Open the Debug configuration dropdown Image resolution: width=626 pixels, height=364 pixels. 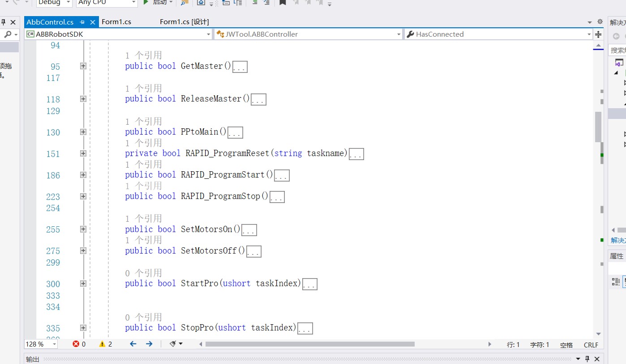tap(54, 3)
